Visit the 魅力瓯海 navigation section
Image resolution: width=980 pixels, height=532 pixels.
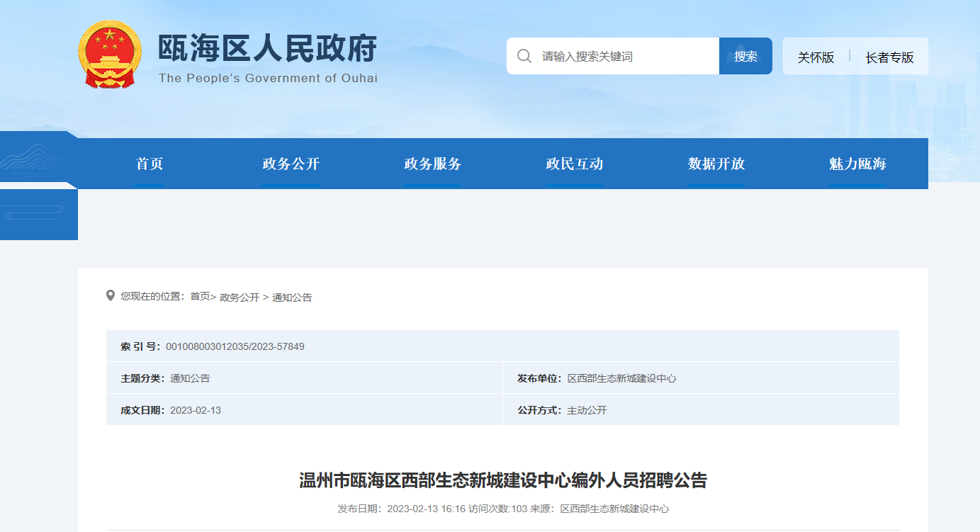pos(857,164)
